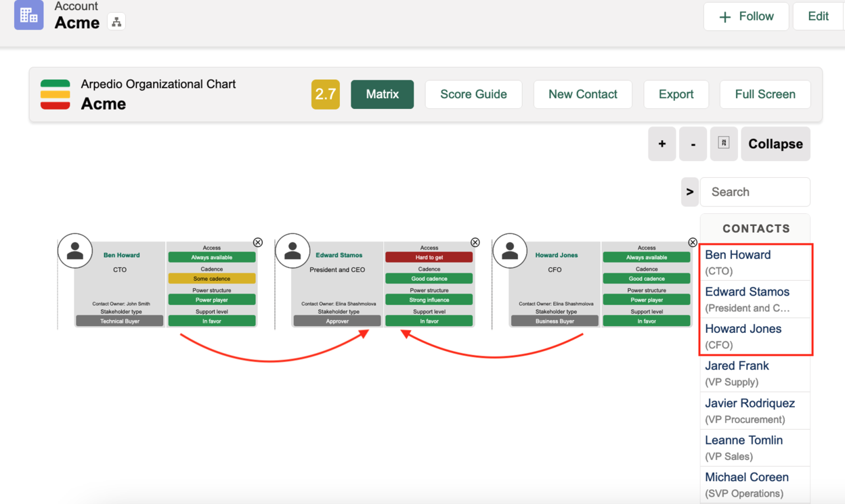
Task: Click Ben Howard's Some cadence yellow bar
Action: (212, 279)
